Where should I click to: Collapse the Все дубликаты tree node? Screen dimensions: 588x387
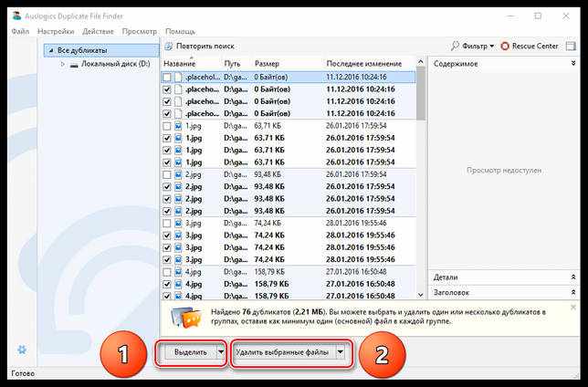click(51, 50)
